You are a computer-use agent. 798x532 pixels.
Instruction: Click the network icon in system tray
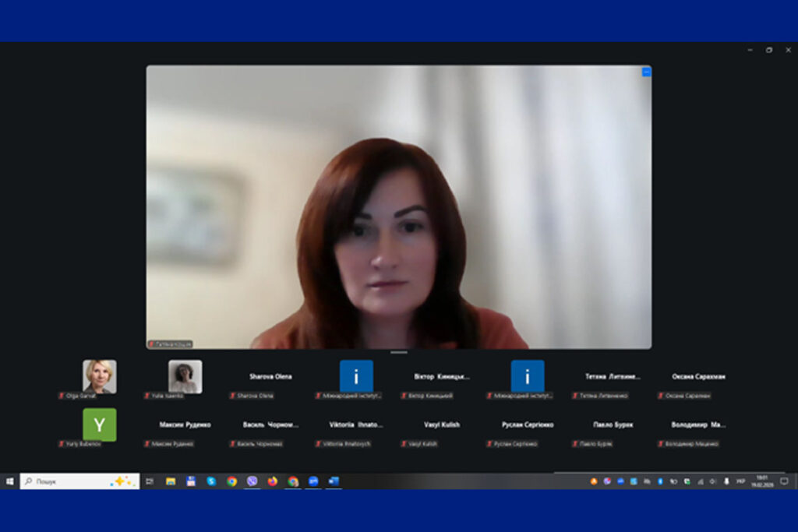point(700,481)
